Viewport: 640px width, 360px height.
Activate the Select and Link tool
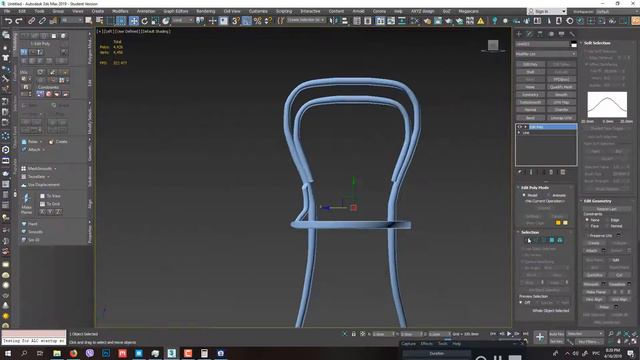(31, 21)
